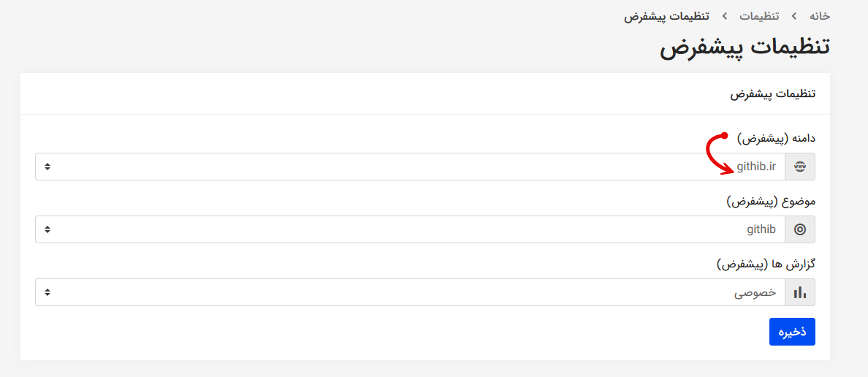Open the default topic dropdown showing githib
Image resolution: width=868 pixels, height=377 pixels.
click(x=409, y=229)
